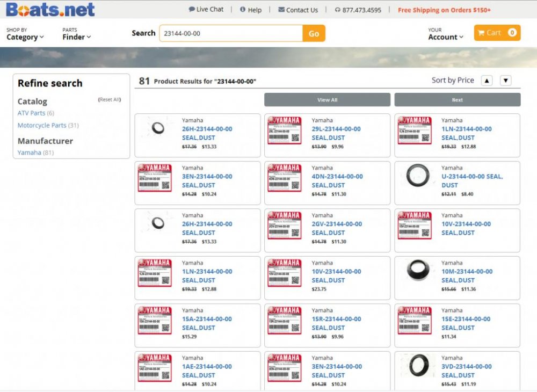Click the Help info icon link

click(251, 10)
